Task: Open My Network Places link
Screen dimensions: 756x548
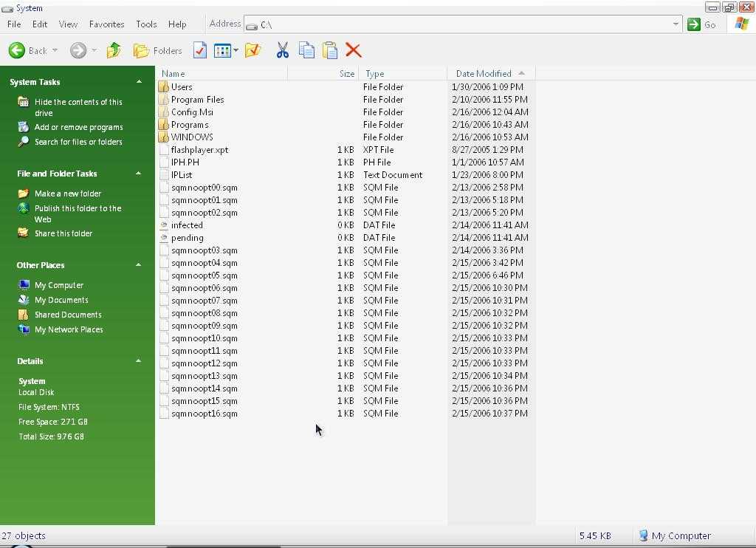Action: [x=69, y=329]
